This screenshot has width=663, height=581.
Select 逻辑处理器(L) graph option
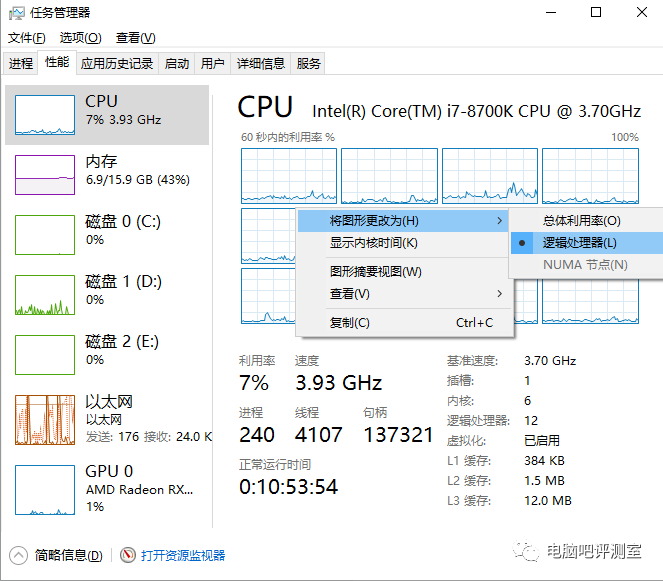[x=587, y=243]
